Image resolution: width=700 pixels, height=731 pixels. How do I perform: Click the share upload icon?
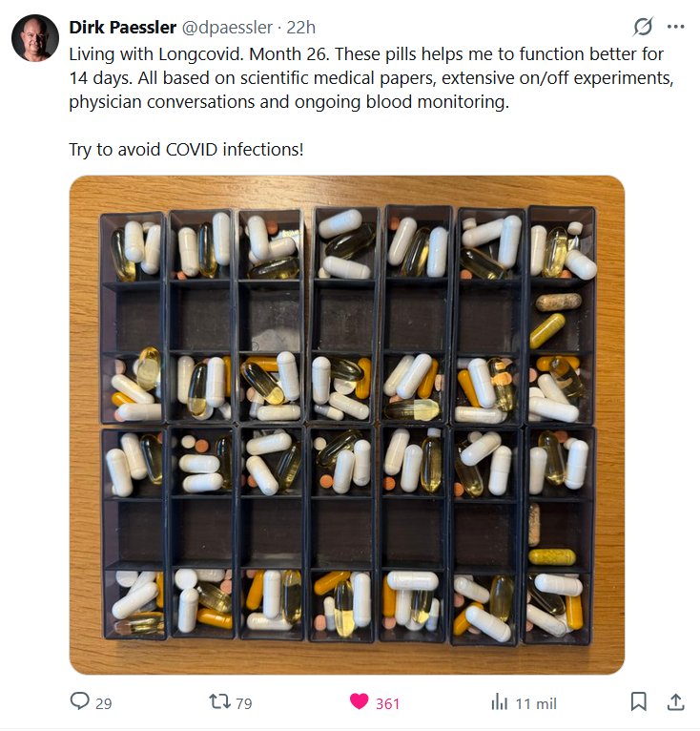tap(675, 701)
